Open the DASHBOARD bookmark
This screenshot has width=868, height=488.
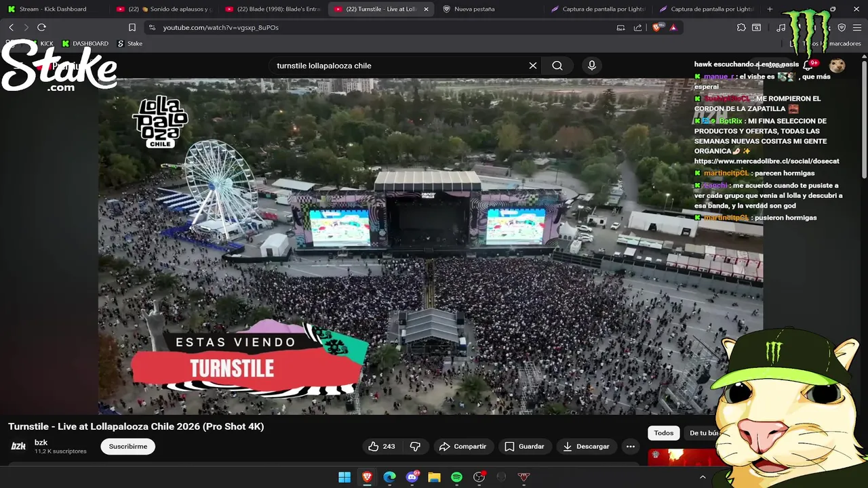tap(85, 43)
